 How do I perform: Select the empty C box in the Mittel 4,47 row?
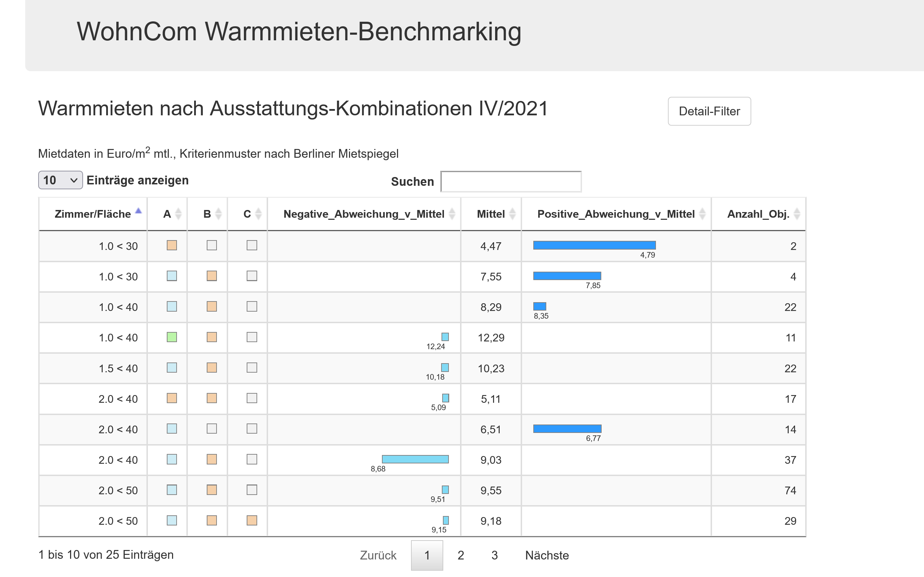point(252,245)
